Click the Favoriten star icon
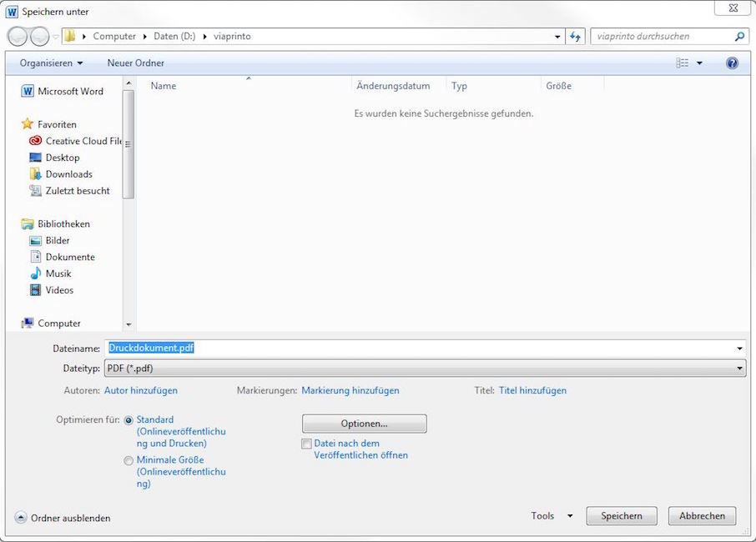Screen dimensions: 756x542 coord(28,124)
